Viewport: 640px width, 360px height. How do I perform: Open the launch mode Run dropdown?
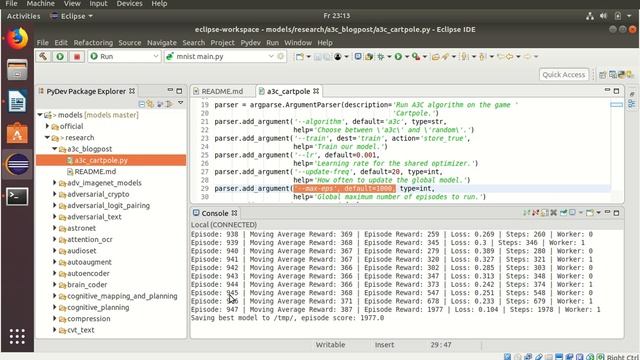(x=124, y=56)
